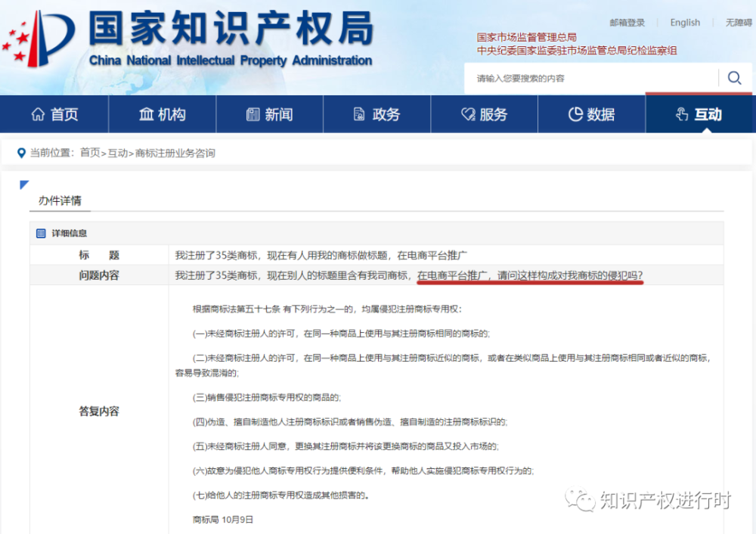Click the 标题 row text about 35类商标
Viewport: 756px width, 534px height.
[x=321, y=255]
